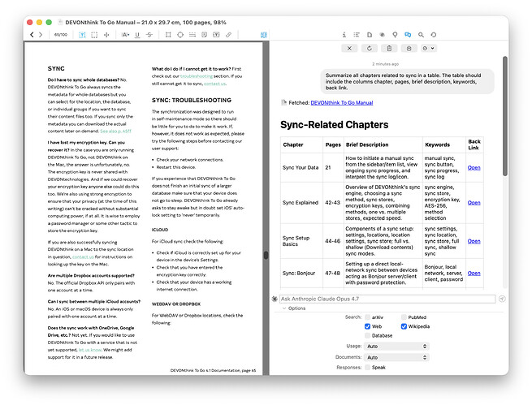
Task: Choose the rectangle annotation tool
Action: point(168,35)
